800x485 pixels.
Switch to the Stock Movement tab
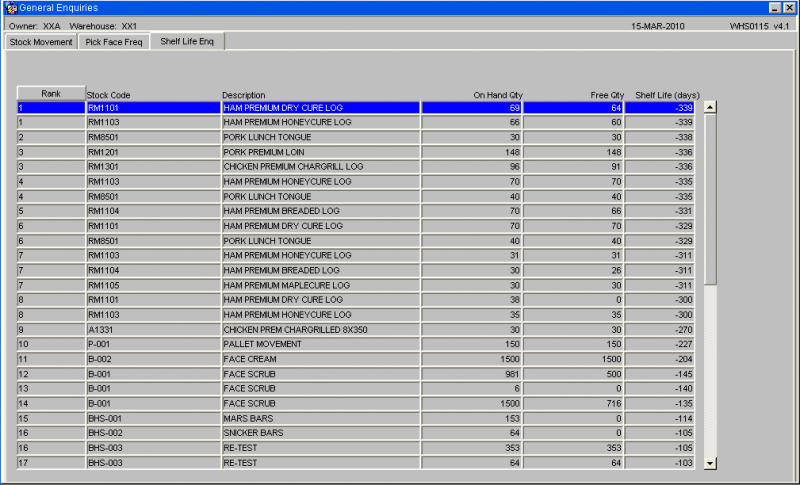point(41,42)
